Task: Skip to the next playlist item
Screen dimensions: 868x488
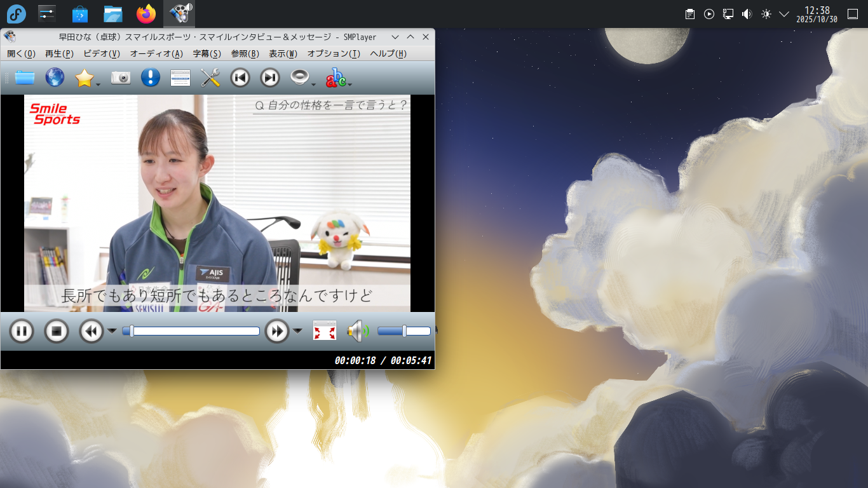Action: (x=270, y=78)
